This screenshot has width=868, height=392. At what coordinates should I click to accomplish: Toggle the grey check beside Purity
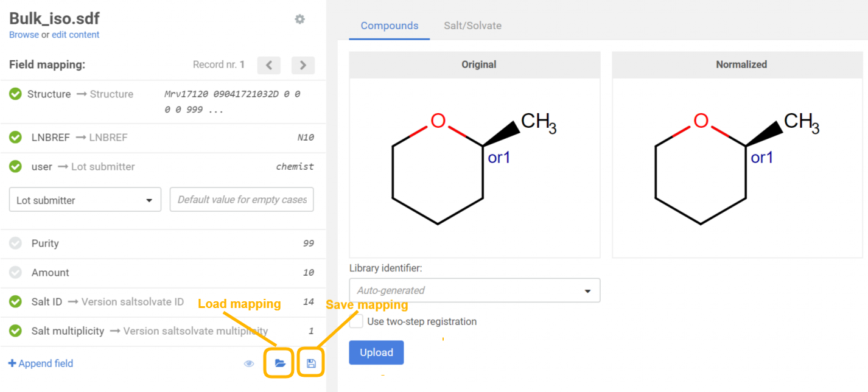tap(16, 243)
